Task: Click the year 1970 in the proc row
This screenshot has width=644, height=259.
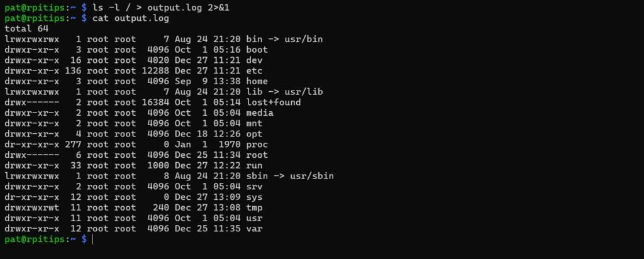Action: pyautogui.click(x=225, y=144)
